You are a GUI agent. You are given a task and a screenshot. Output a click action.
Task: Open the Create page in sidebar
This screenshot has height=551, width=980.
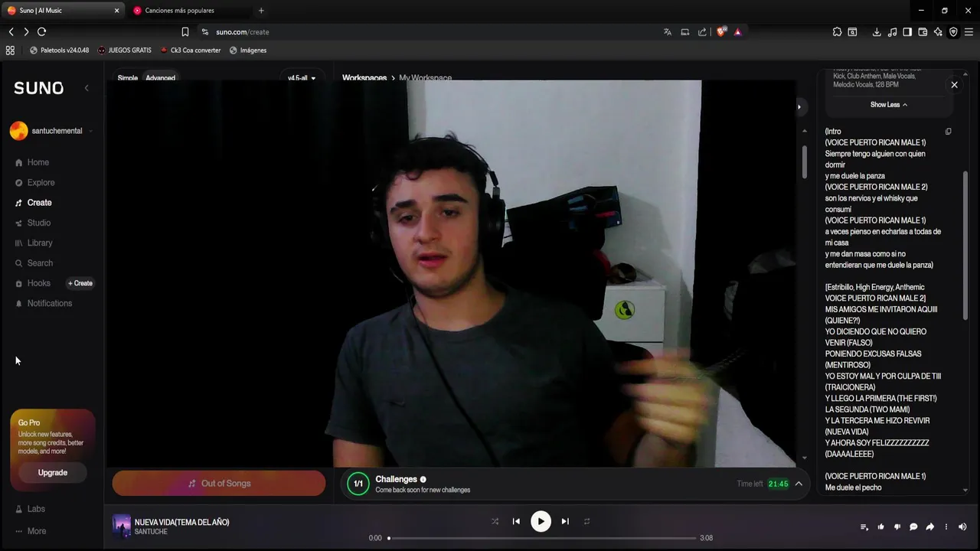[34, 203]
